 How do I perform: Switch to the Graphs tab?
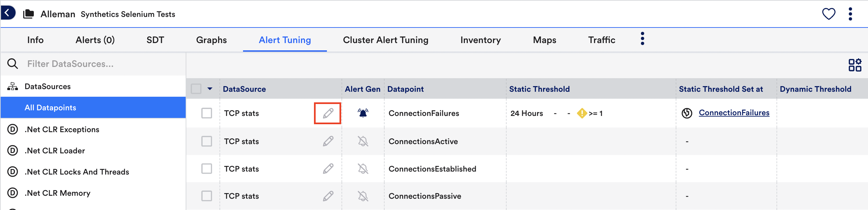coord(211,40)
